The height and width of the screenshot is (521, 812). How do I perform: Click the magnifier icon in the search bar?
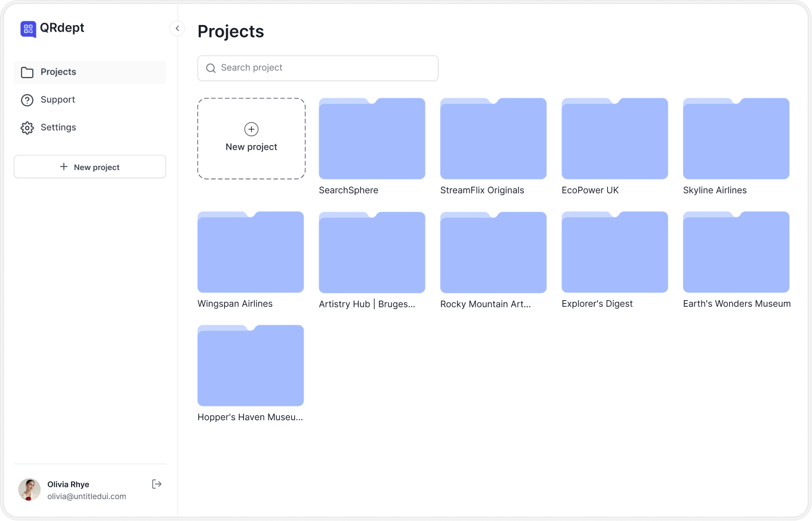[211, 68]
